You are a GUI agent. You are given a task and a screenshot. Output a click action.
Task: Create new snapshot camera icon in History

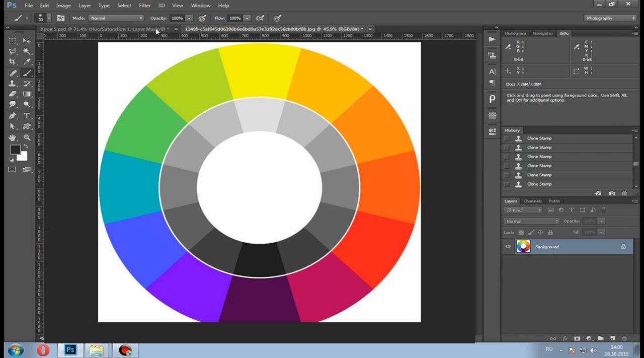click(x=611, y=193)
